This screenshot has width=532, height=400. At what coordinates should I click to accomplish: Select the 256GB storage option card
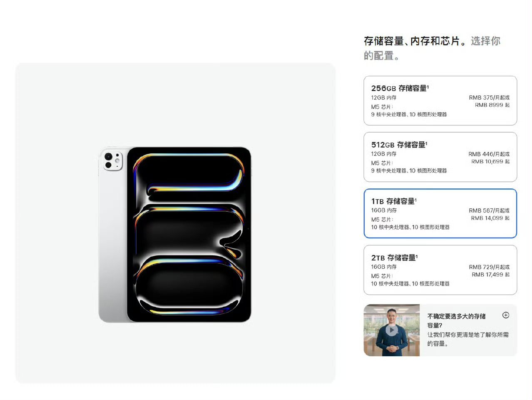pyautogui.click(x=440, y=100)
